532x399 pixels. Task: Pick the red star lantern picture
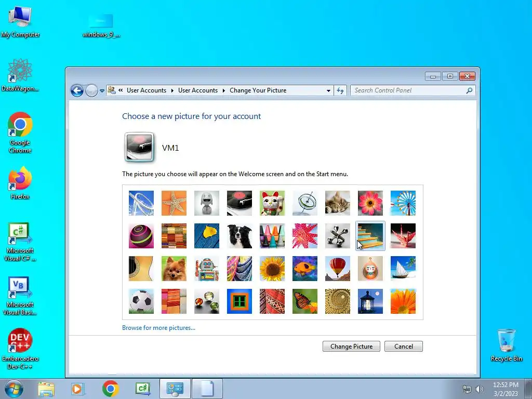pos(305,236)
